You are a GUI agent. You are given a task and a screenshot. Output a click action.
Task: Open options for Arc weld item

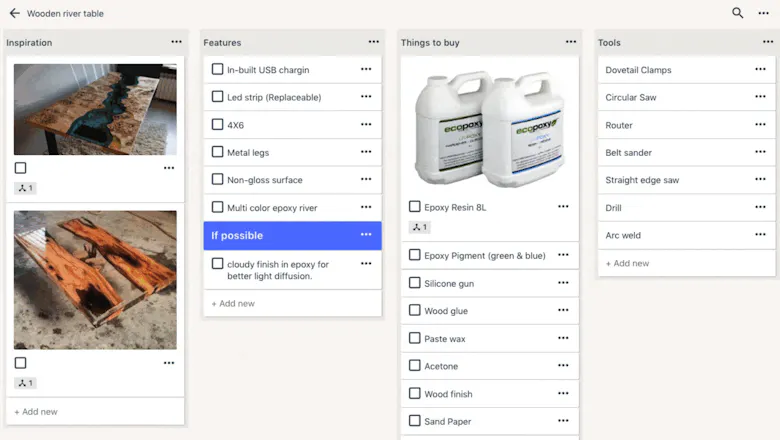tap(760, 234)
